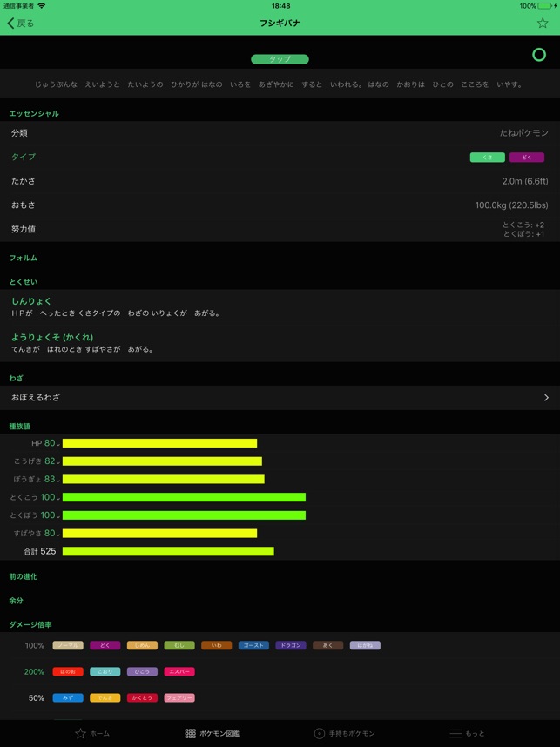Screen dimensions: 560x747
Task: Tap the でんき type badge
Action: coord(105,698)
